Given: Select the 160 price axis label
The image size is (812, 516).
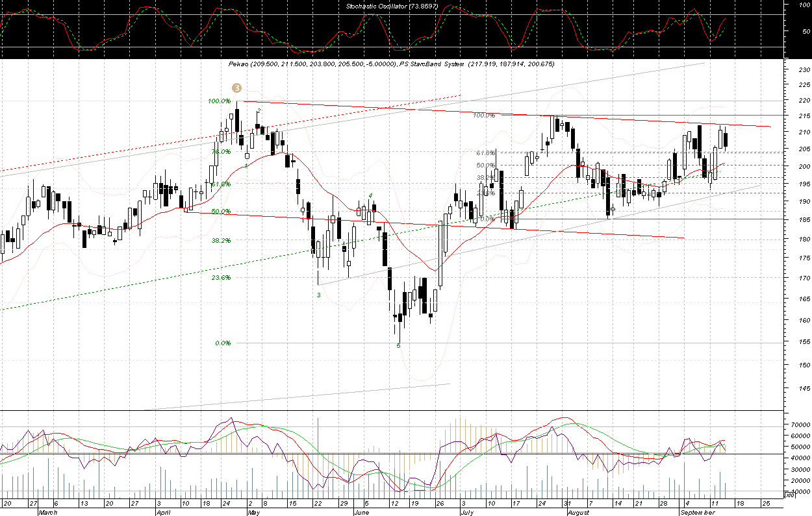Looking at the screenshot, I should coord(803,320).
